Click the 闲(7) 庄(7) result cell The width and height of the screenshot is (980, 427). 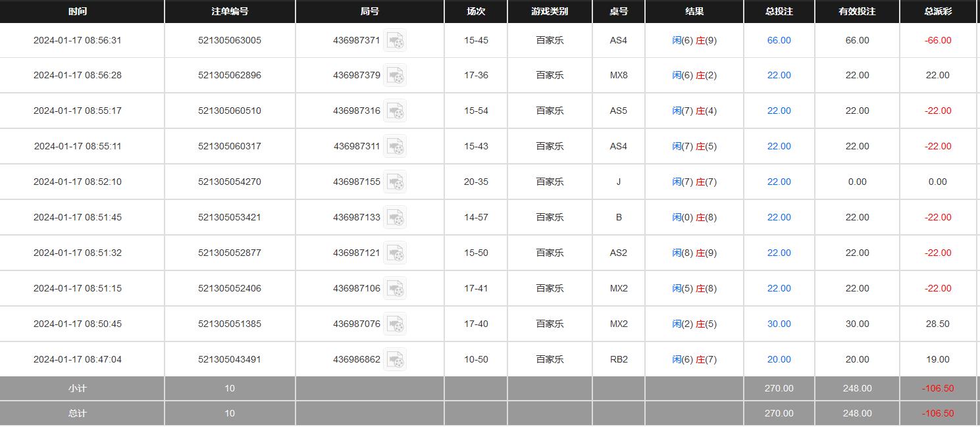point(694,182)
